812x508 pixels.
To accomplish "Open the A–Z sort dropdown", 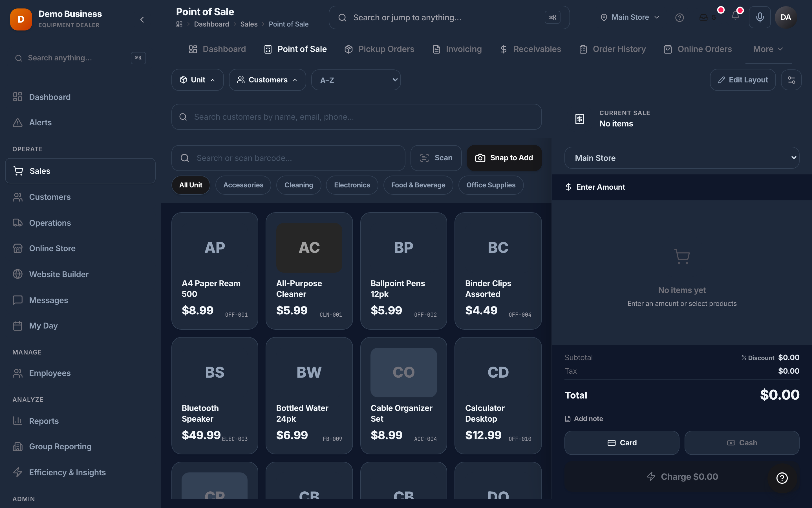I will point(356,80).
